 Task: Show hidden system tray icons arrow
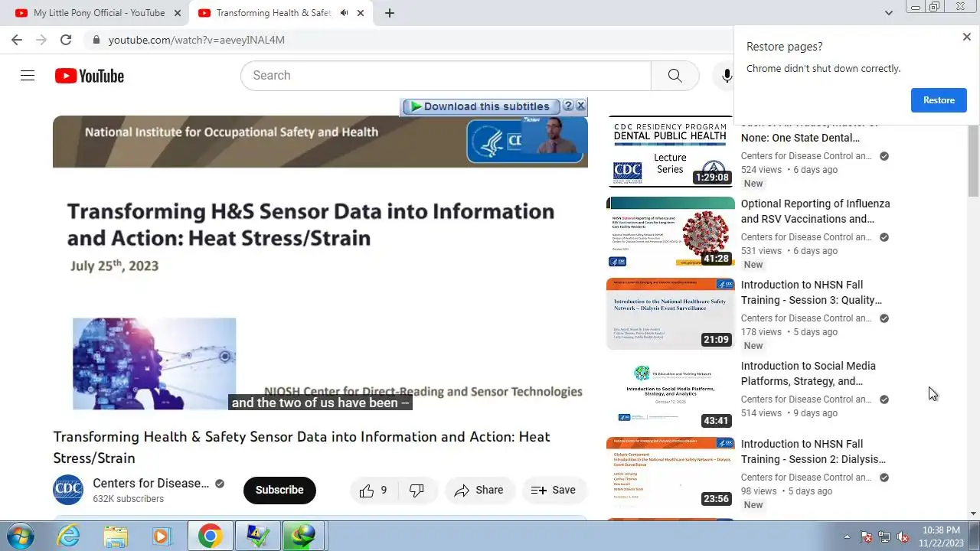tap(847, 536)
